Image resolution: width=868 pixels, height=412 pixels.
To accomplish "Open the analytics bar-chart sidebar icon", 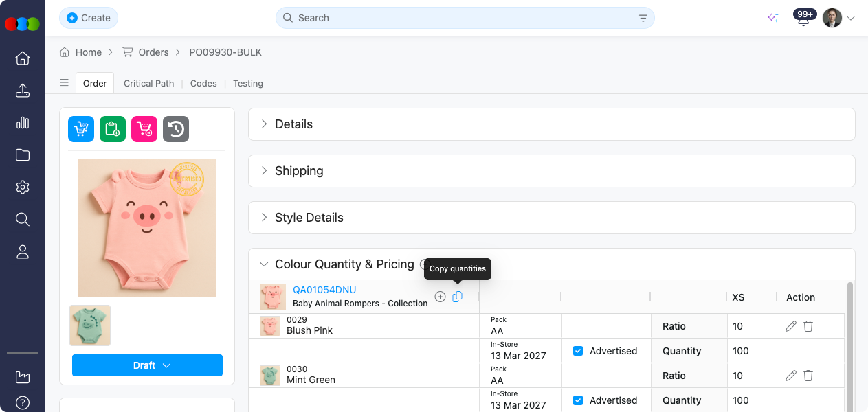I will point(22,123).
